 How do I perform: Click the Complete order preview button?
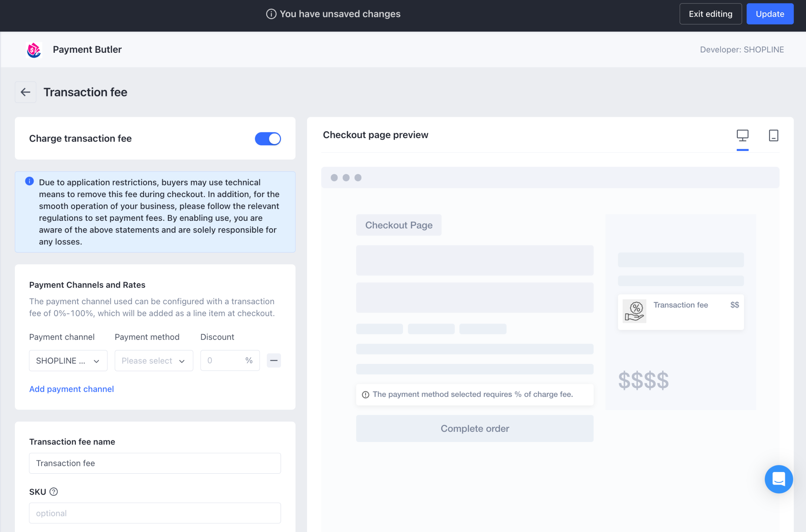click(x=474, y=428)
